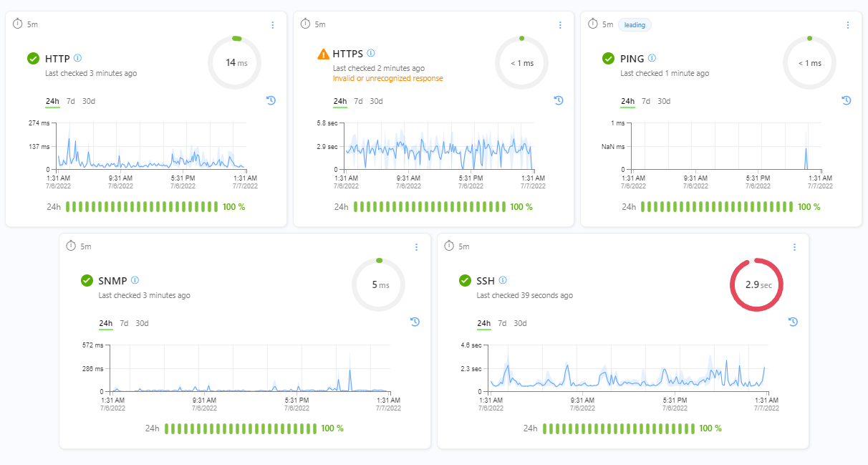
Task: Click the green check status icon for SNMP
Action: coord(87,281)
